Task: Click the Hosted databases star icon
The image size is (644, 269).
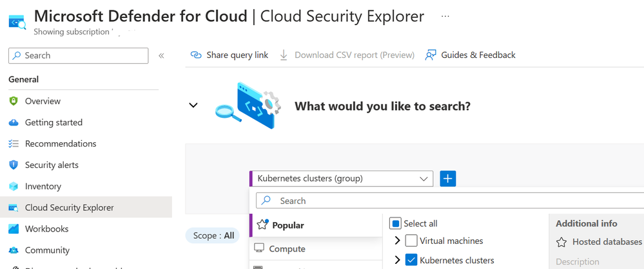Action: [561, 242]
